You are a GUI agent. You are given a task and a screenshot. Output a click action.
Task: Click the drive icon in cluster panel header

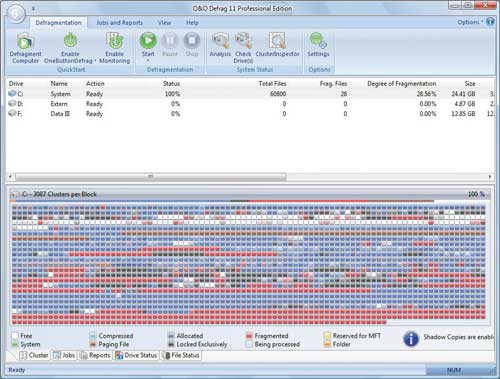coord(15,194)
